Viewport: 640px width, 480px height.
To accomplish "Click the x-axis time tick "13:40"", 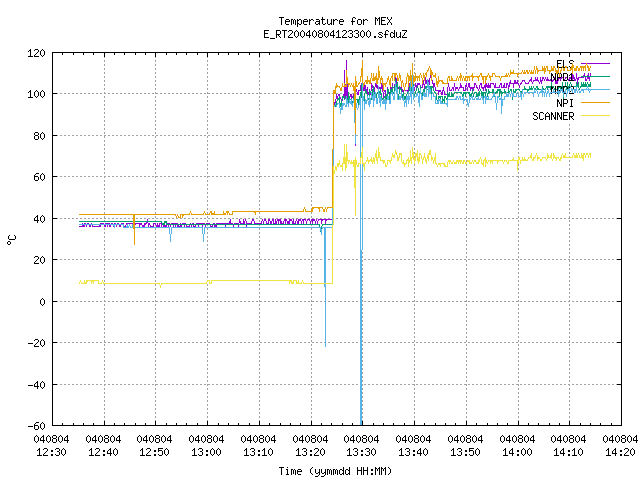I will pos(413,452).
